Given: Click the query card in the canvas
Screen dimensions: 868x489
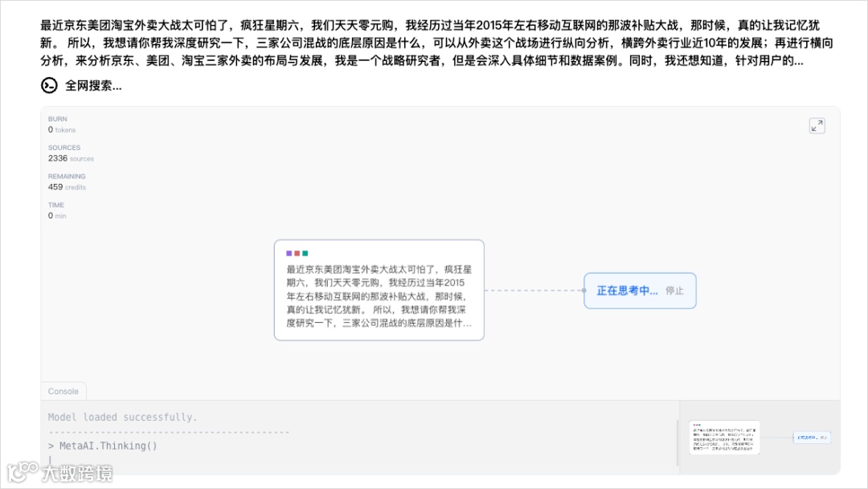Looking at the screenshot, I should pos(379,290).
